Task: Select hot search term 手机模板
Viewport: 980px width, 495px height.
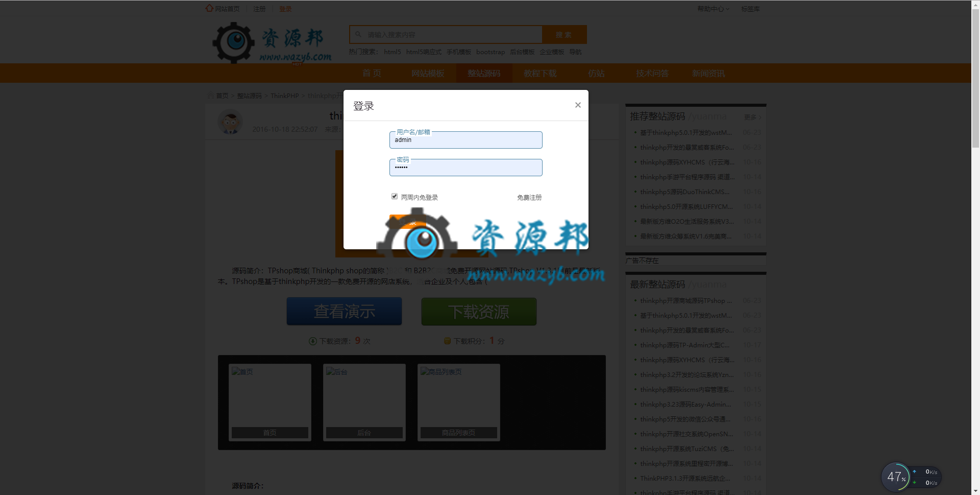Action: [x=459, y=52]
